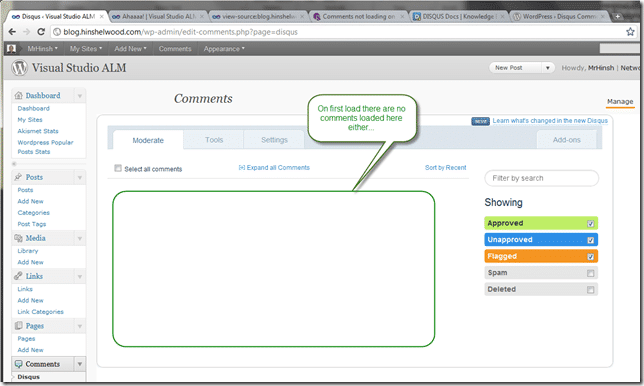
Task: Open the New Post dropdown arrow
Action: [547, 68]
